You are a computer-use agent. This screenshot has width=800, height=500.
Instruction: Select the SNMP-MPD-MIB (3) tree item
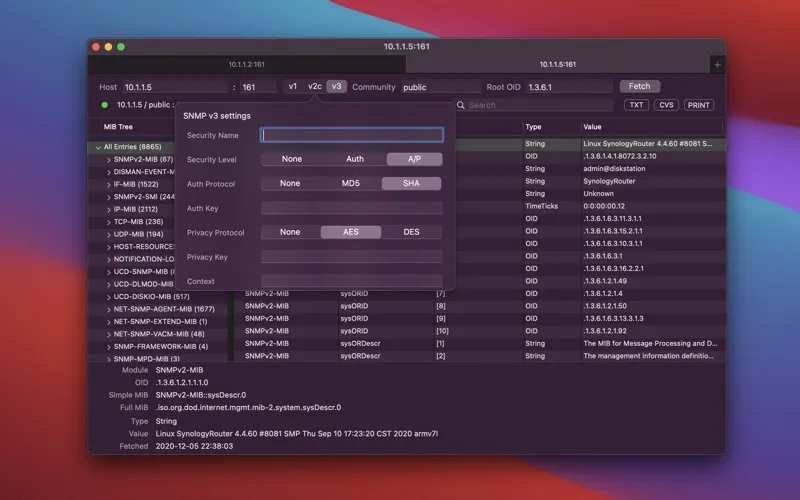tap(146, 359)
